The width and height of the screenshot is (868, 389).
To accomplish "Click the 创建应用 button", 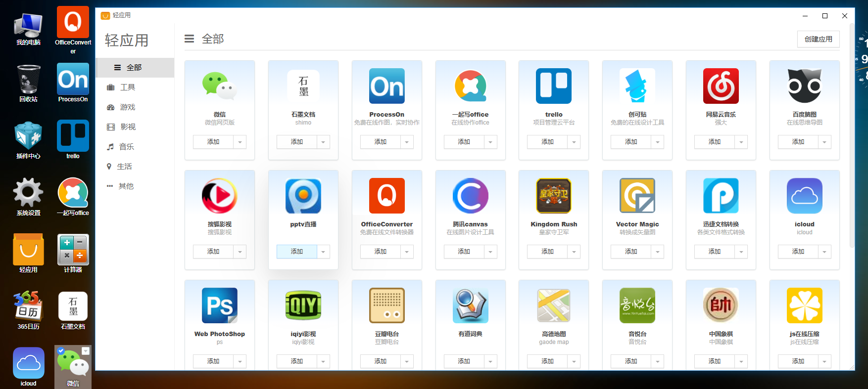I will coord(819,39).
